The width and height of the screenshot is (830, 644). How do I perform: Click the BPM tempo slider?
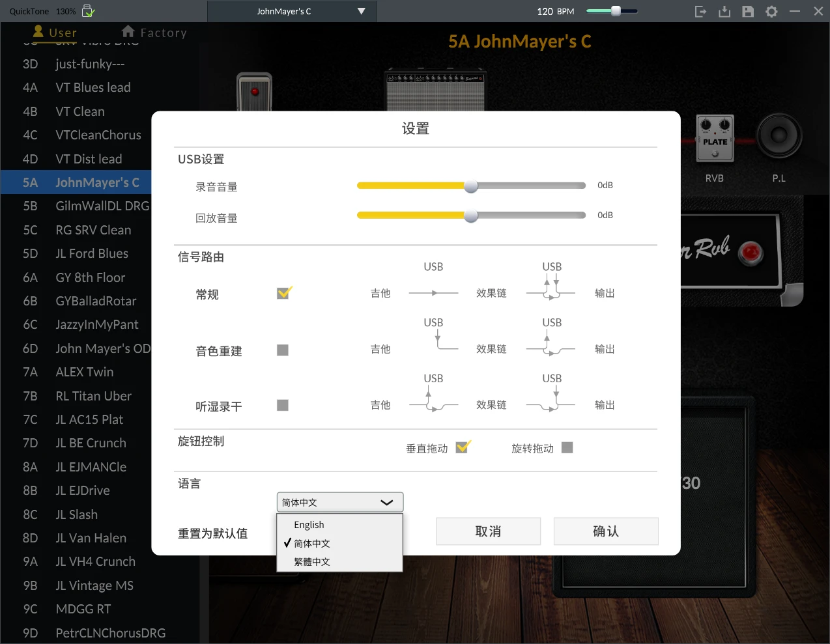coord(612,11)
